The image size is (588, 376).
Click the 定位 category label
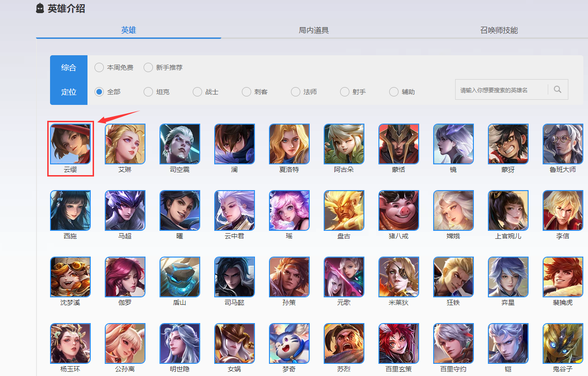[69, 92]
